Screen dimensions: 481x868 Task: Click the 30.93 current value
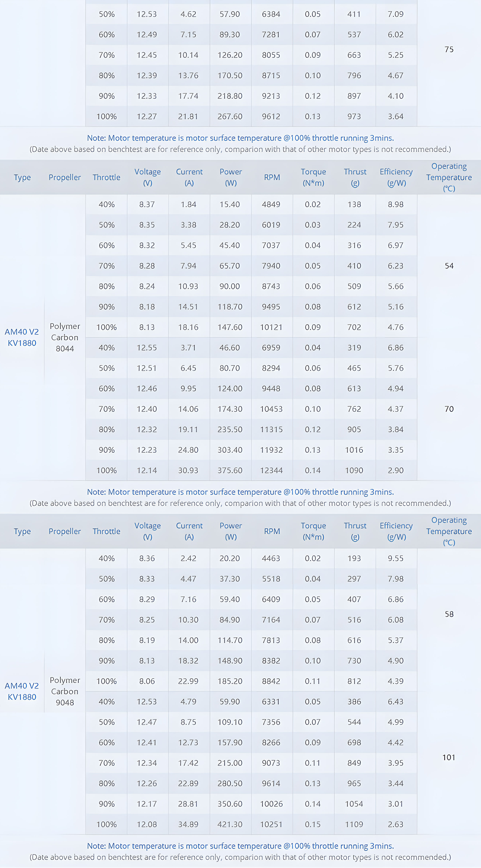tap(188, 470)
